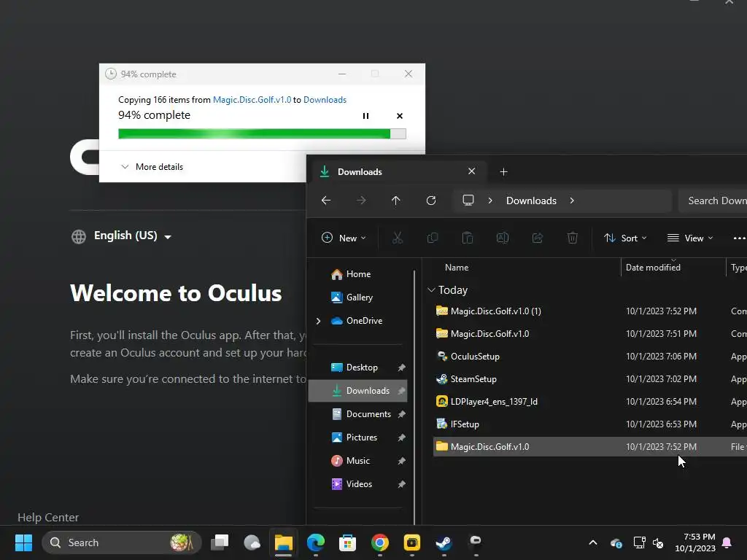747x560 pixels.
Task: Open Music quick access folder
Action: pyautogui.click(x=351, y=461)
